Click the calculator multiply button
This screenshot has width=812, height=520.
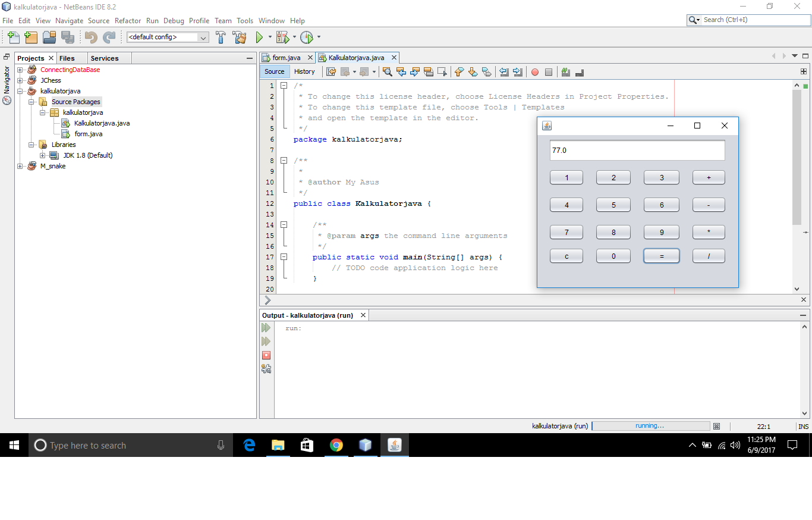click(x=709, y=232)
